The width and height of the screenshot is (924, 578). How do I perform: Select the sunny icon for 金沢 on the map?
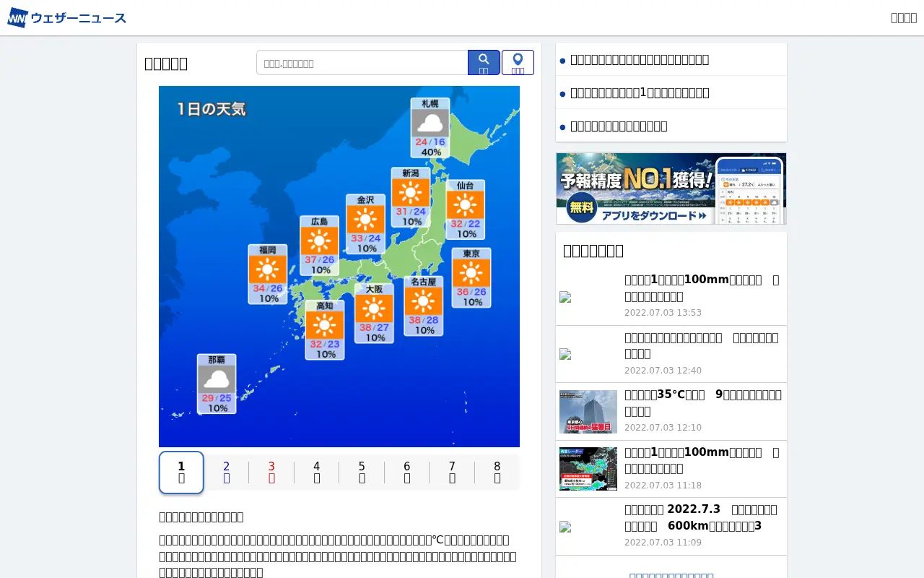[x=365, y=220]
